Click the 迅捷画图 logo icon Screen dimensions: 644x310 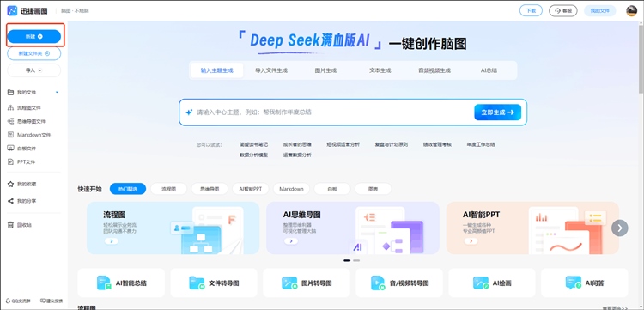coord(12,10)
